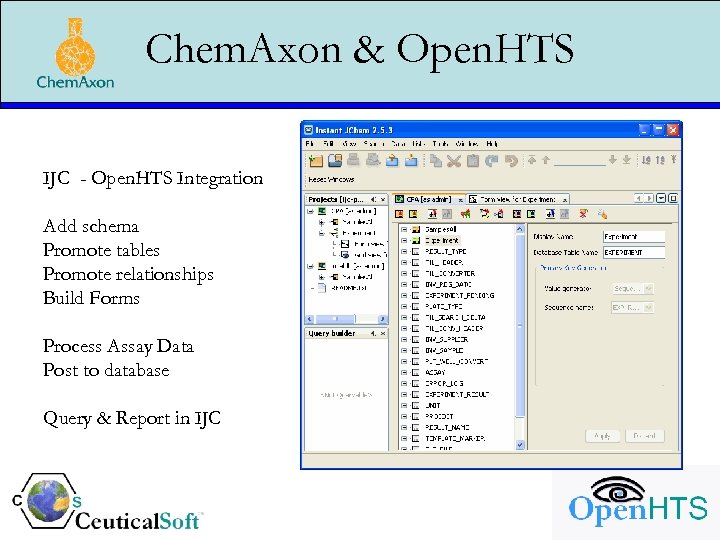Image resolution: width=720 pixels, height=540 pixels.
Task: Click the hand-pointer icon in schema toolbar
Action: coord(602,214)
